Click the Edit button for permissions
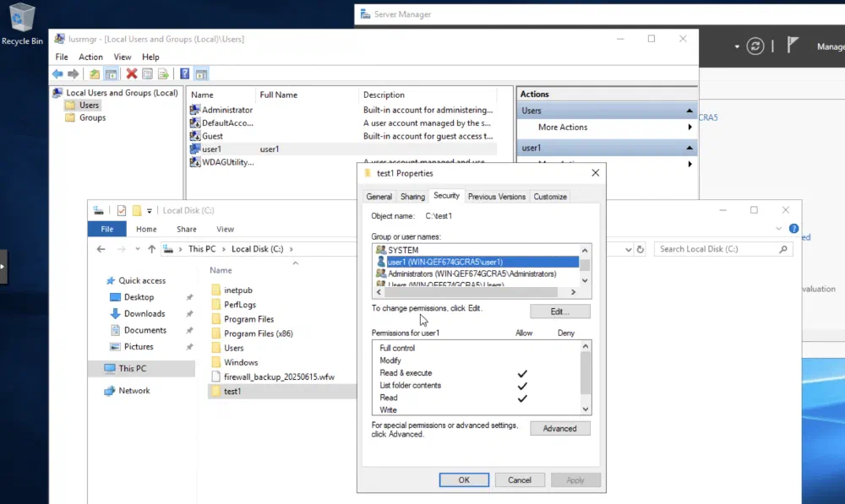Image resolution: width=845 pixels, height=504 pixels. point(559,312)
